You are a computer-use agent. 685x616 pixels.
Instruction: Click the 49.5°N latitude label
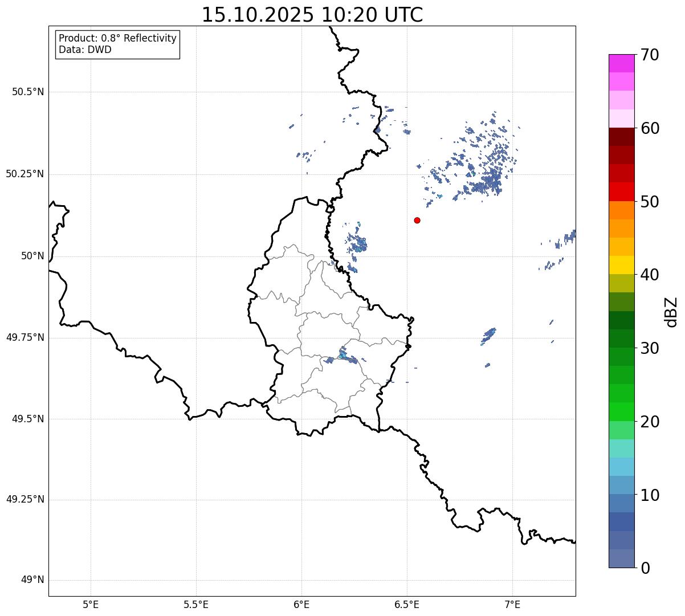click(x=28, y=419)
